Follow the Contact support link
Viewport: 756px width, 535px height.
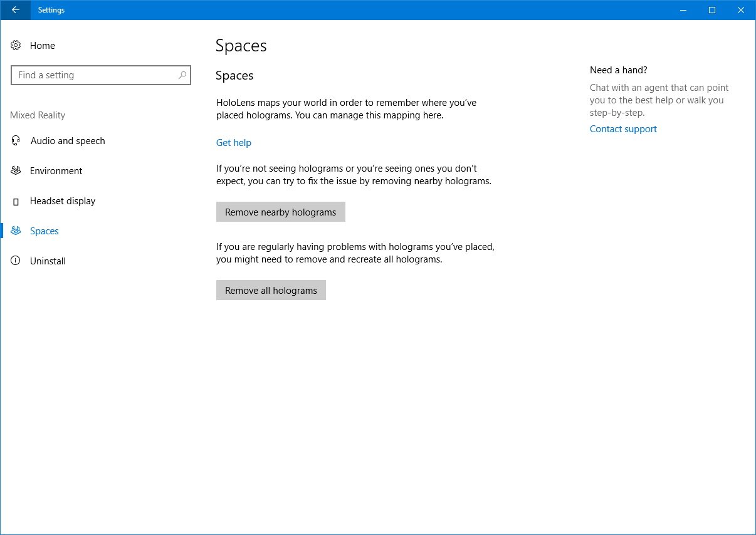click(623, 129)
